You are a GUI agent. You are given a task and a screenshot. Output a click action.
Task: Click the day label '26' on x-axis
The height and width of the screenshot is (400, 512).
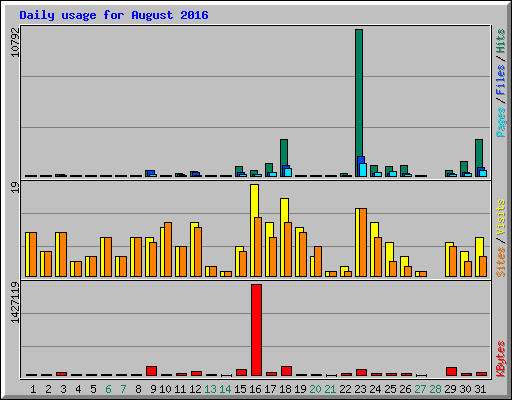click(x=405, y=389)
